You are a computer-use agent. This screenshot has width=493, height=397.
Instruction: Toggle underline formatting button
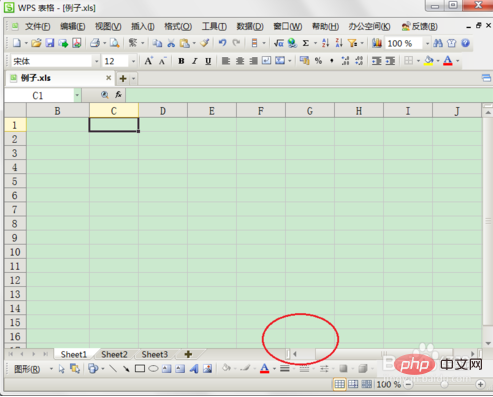pyautogui.click(x=208, y=61)
